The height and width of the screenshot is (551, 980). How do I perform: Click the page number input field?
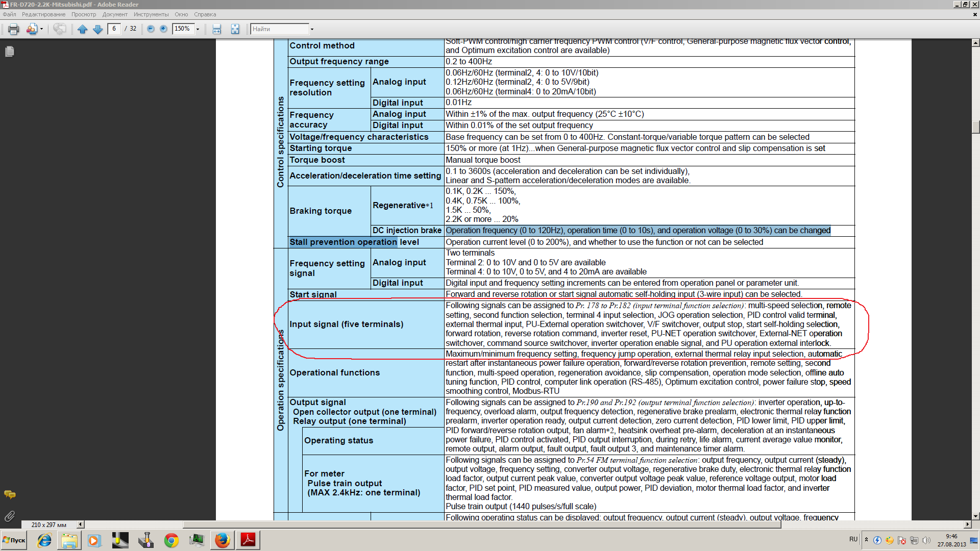coord(114,29)
